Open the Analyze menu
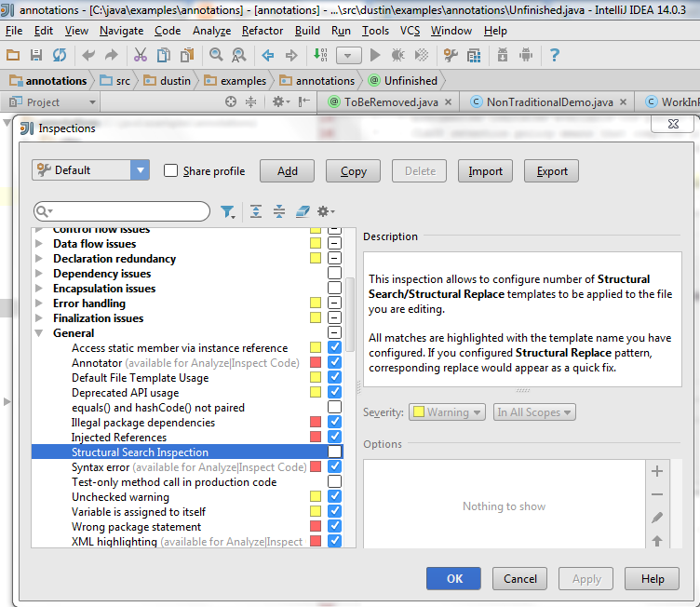 (x=211, y=31)
